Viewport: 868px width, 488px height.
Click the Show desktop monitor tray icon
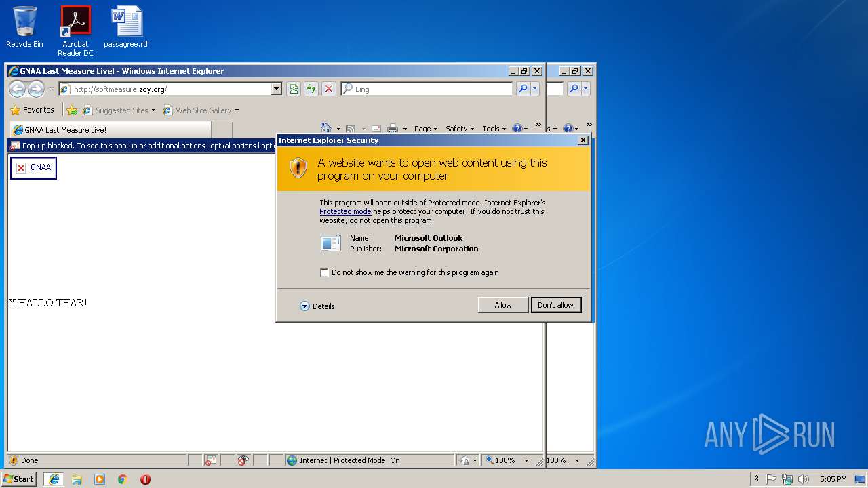[861, 479]
